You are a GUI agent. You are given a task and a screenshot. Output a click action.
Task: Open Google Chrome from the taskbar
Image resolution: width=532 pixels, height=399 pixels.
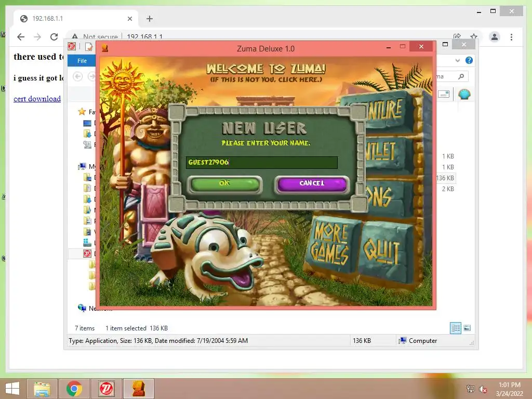point(74,389)
